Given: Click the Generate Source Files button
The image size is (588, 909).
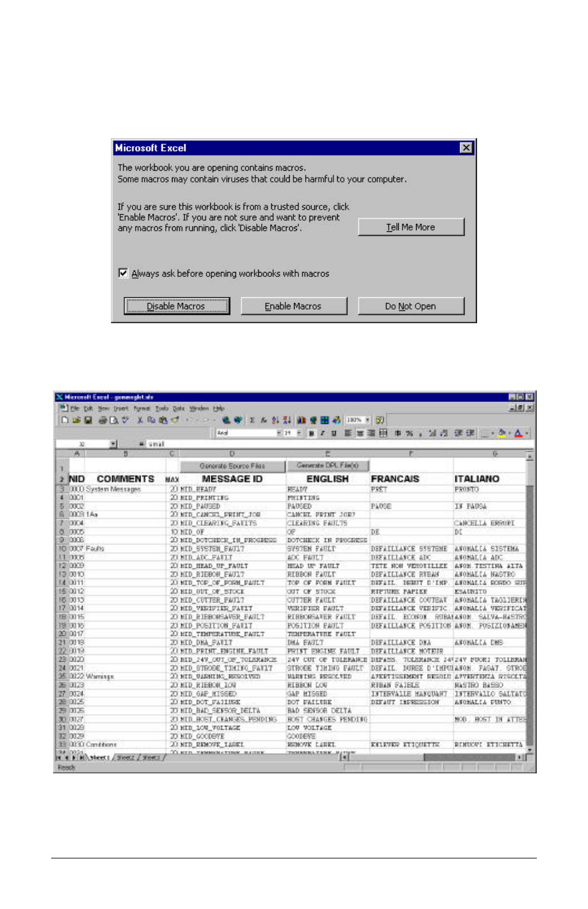Looking at the screenshot, I should pyautogui.click(x=232, y=466).
